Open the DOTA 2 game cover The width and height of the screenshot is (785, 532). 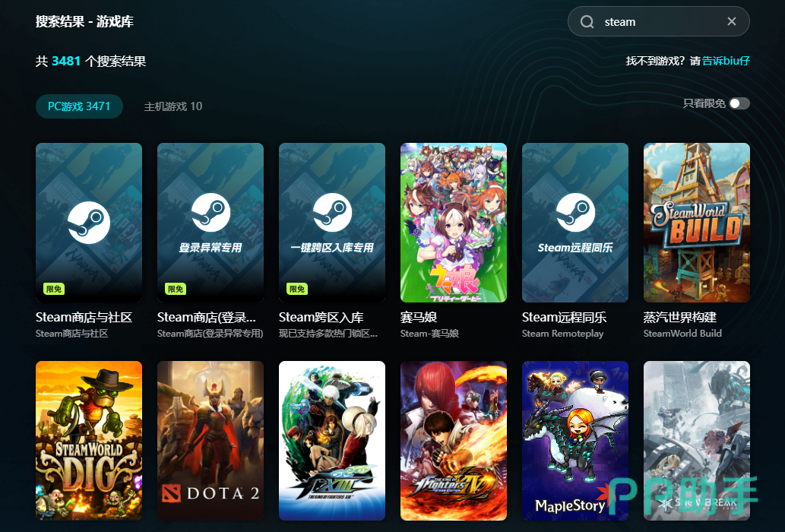coord(210,440)
